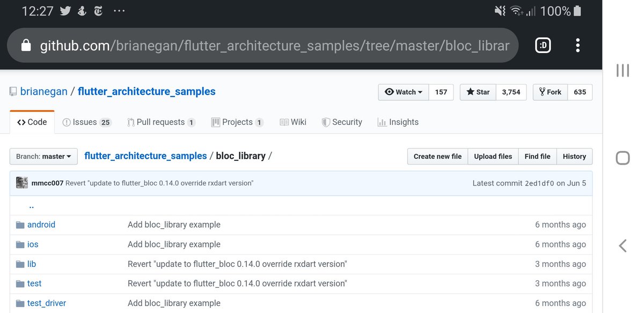Open the browser tab switcher
Viewport: 644px width, 313px height.
(x=543, y=46)
